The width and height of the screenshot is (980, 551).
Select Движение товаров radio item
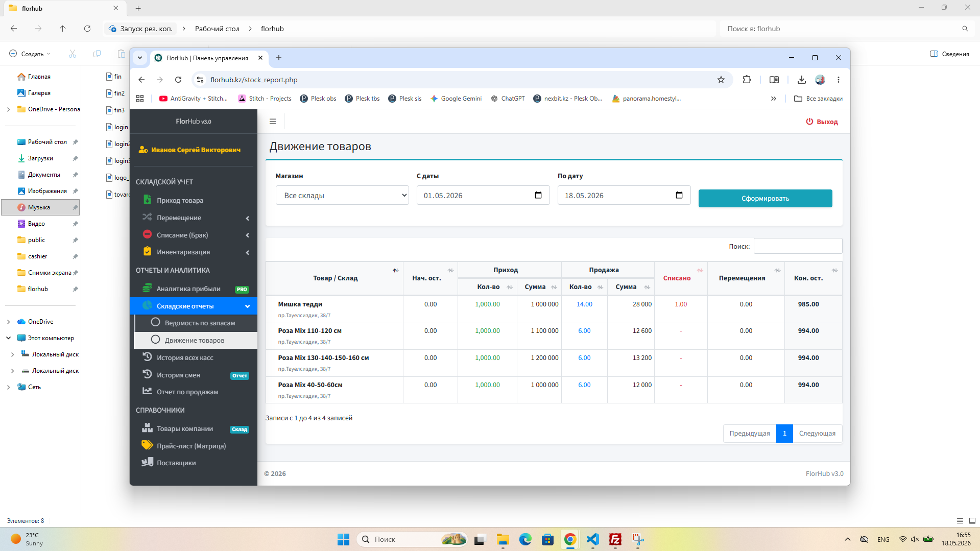point(196,340)
